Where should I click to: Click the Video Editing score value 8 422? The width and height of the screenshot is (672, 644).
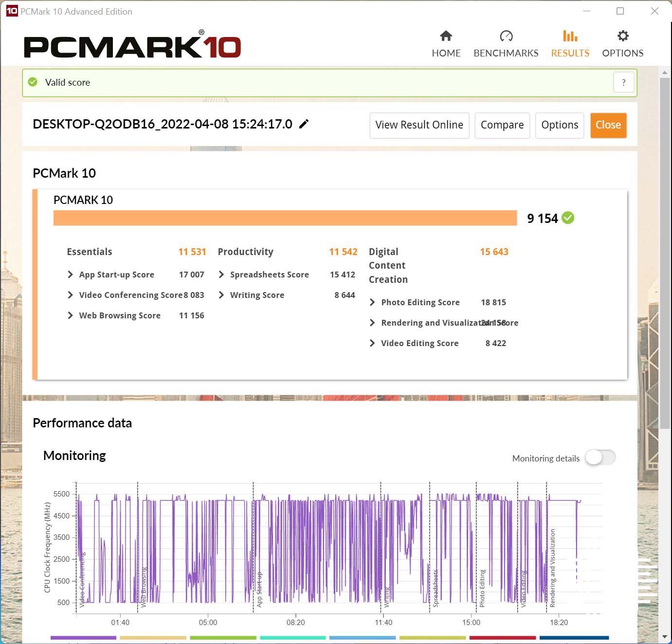coord(495,343)
